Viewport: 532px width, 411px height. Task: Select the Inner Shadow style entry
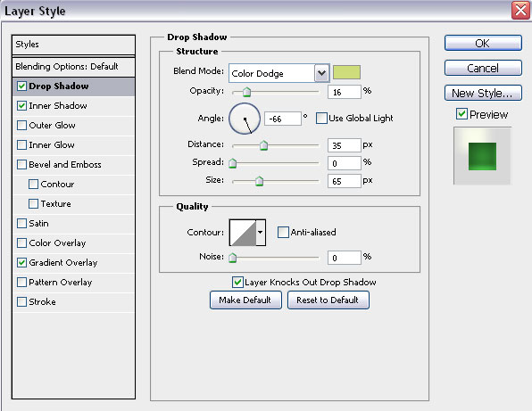tap(73, 106)
